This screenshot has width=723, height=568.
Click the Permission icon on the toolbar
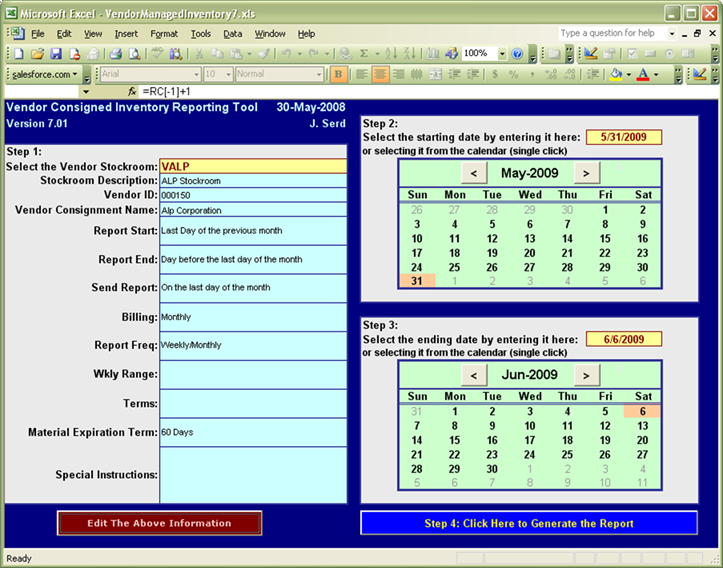(x=74, y=54)
